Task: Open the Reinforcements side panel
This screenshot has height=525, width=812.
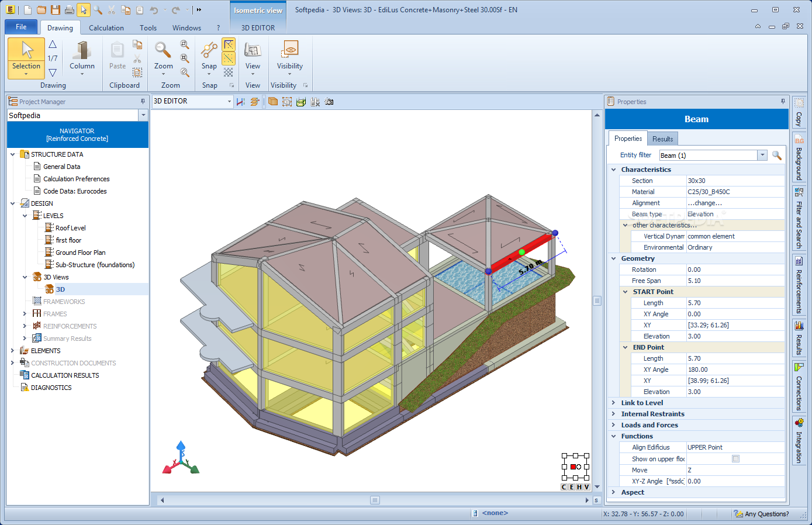Action: tap(799, 285)
